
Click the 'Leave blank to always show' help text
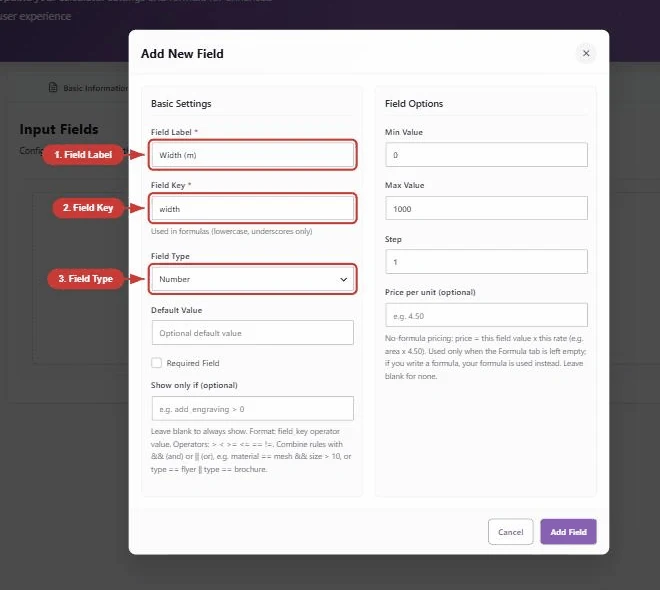pos(251,450)
